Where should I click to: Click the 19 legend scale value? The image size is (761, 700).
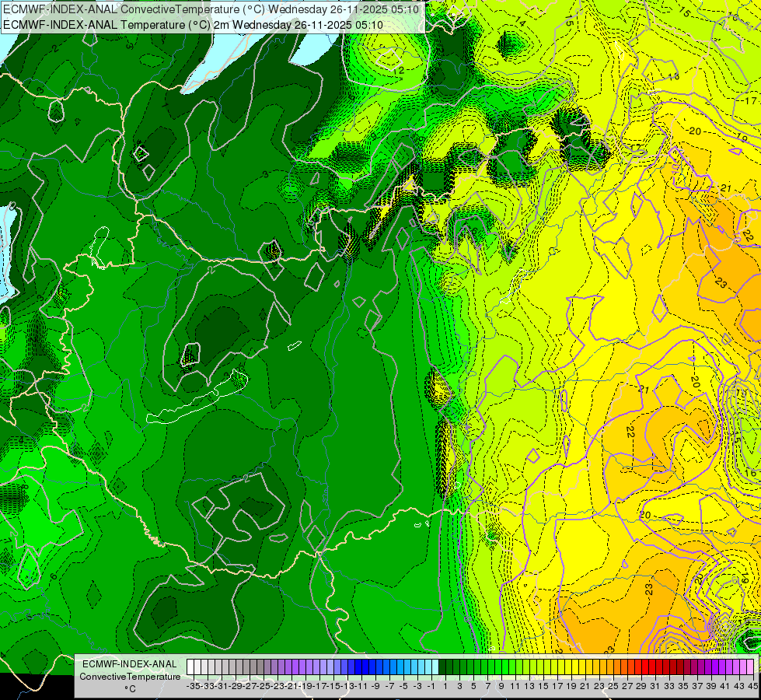571,687
